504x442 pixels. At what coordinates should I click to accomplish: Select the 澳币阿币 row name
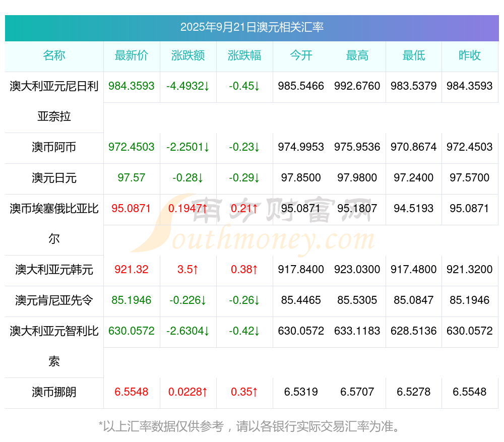pos(54,147)
